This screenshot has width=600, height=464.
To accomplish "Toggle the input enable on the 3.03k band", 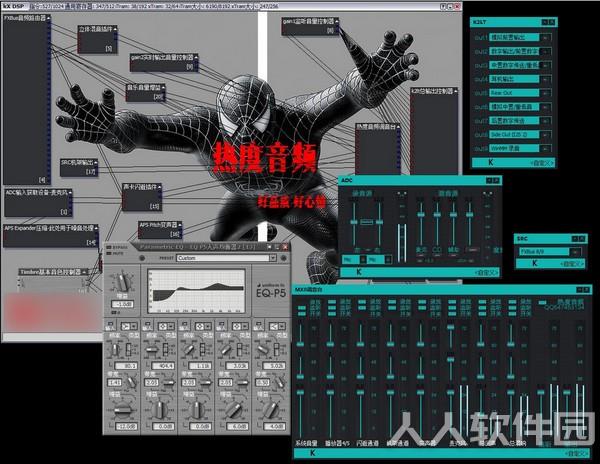I will 221,326.
